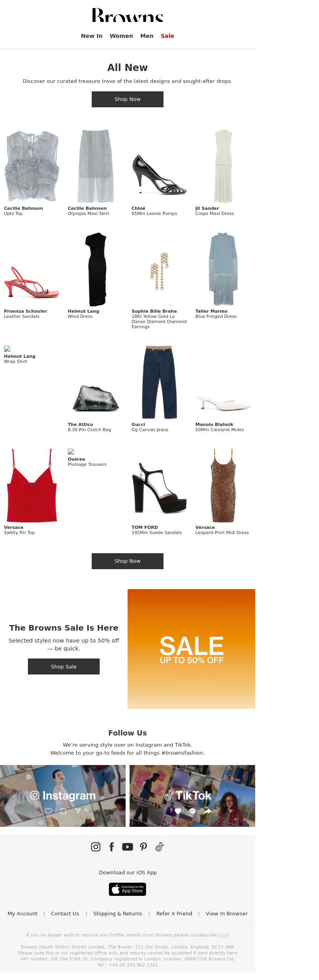
Task: View the Chloé 95Mm Leonie Pumps image
Action: (159, 166)
